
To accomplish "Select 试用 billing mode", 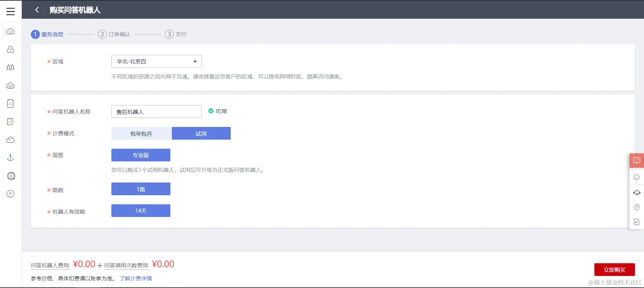I will [x=201, y=133].
